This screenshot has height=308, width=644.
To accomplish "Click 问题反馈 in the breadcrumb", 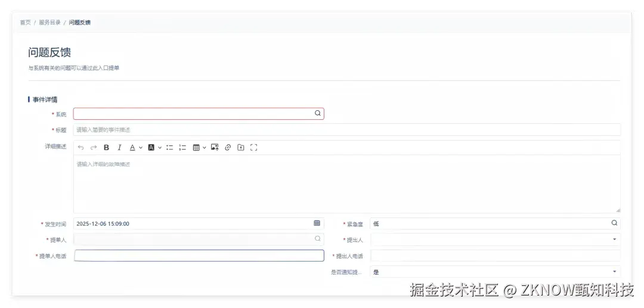I will tap(80, 22).
